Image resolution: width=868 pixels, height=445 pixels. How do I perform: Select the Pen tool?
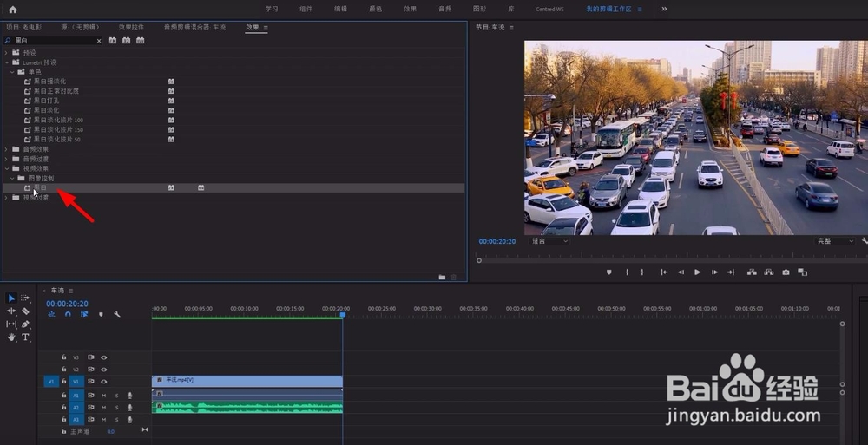click(x=25, y=324)
